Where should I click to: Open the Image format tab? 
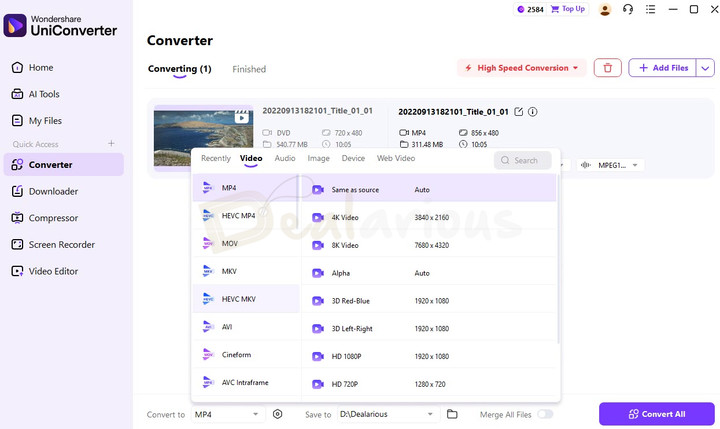[x=319, y=158]
